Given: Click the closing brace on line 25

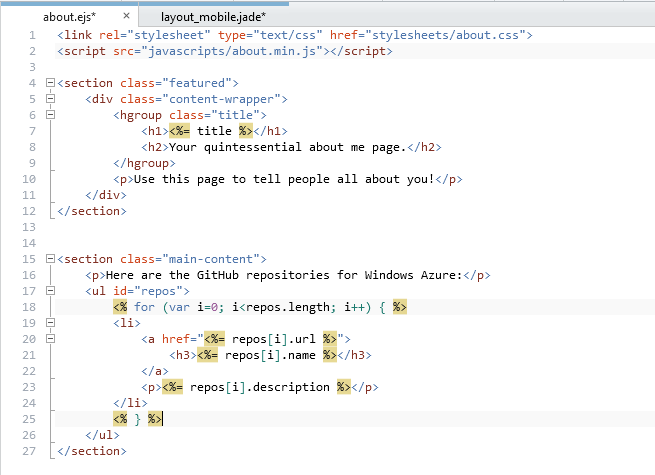Looking at the screenshot, I should tap(137, 419).
